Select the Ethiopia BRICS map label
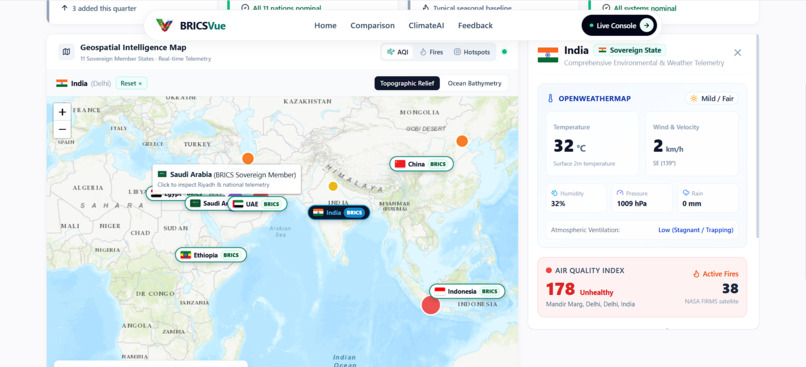 [211, 255]
